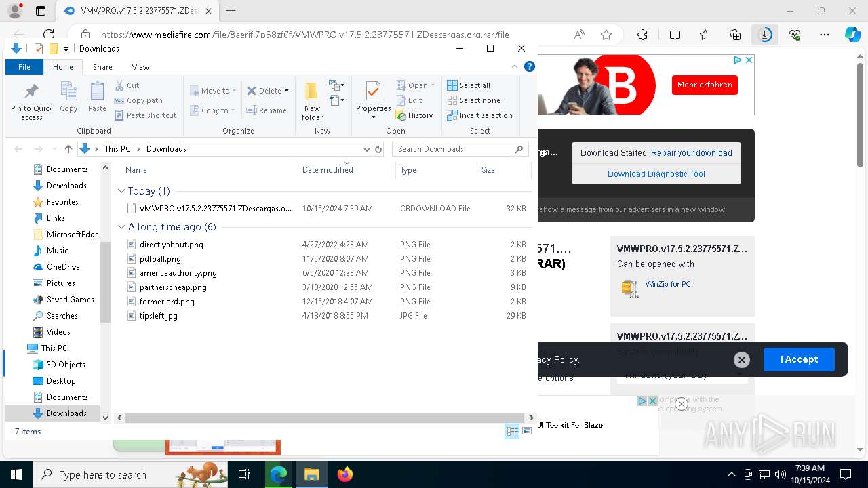Click Invert selection in ribbon

(x=479, y=115)
